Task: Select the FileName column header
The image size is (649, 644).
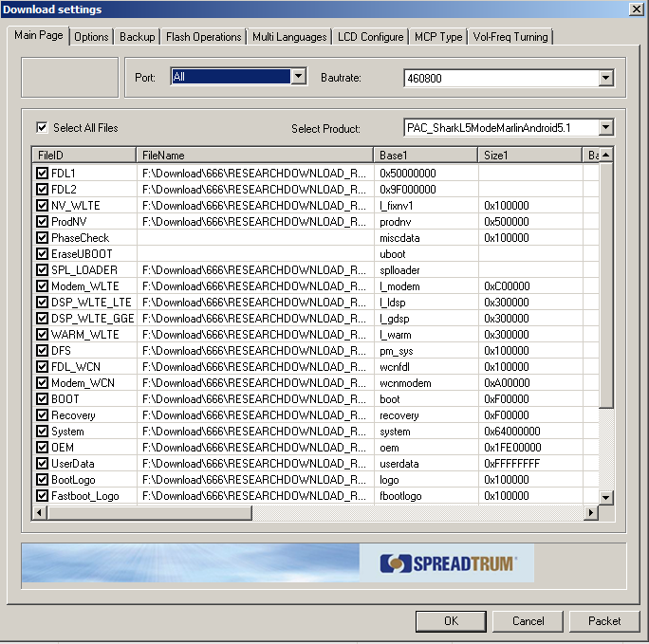Action: tap(254, 155)
